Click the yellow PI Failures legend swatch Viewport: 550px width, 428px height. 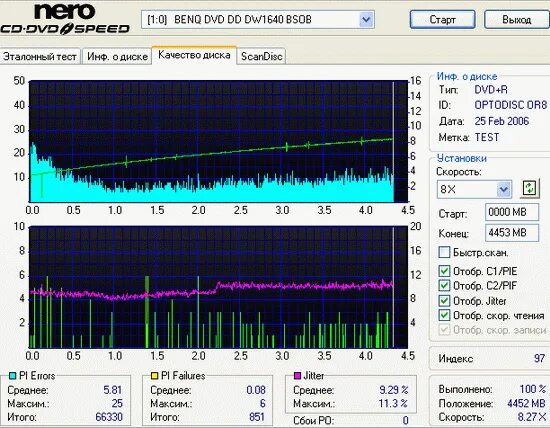[x=154, y=376]
